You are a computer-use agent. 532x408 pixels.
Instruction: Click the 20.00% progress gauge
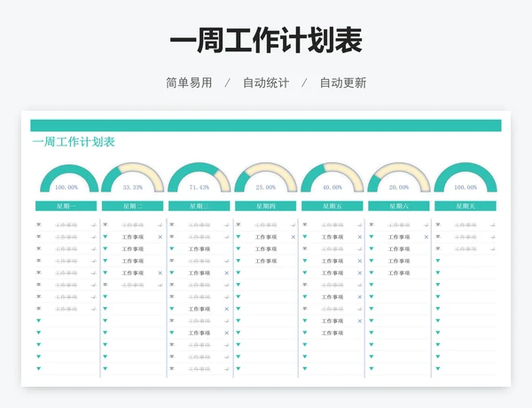pyautogui.click(x=399, y=177)
